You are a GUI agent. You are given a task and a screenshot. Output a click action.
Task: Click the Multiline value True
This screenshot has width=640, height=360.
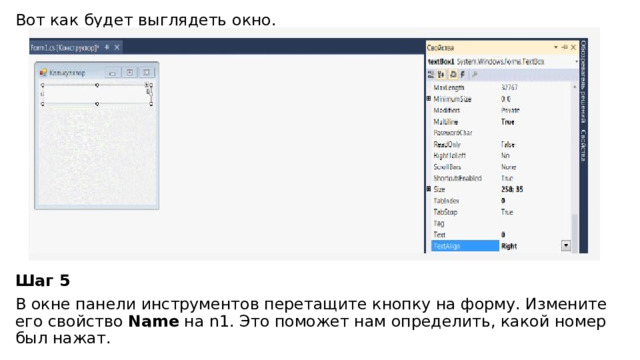(508, 122)
